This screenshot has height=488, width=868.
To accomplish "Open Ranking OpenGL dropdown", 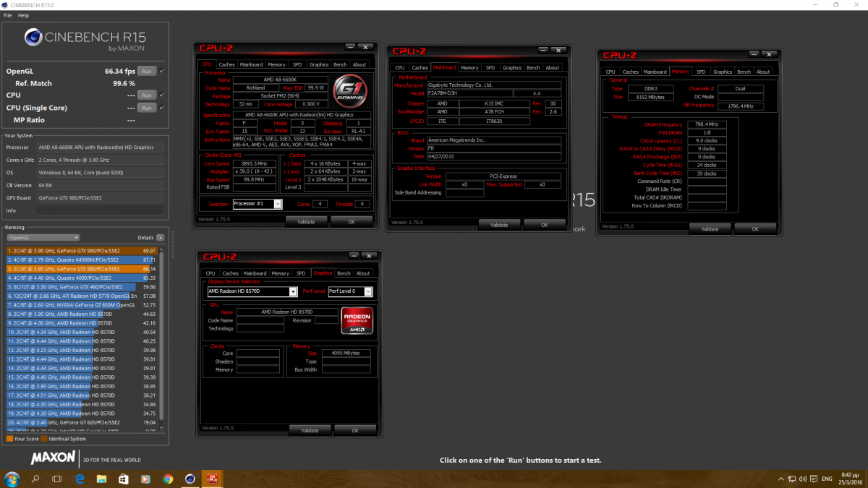I will point(43,237).
